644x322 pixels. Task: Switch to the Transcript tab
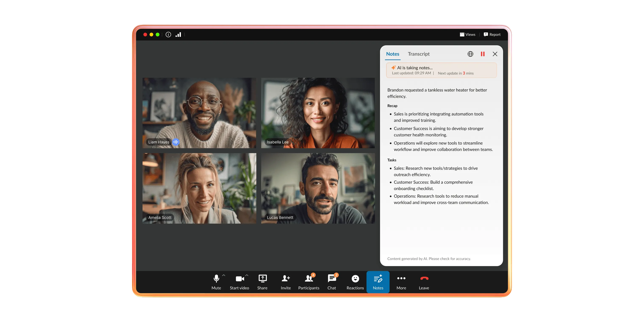pos(419,54)
